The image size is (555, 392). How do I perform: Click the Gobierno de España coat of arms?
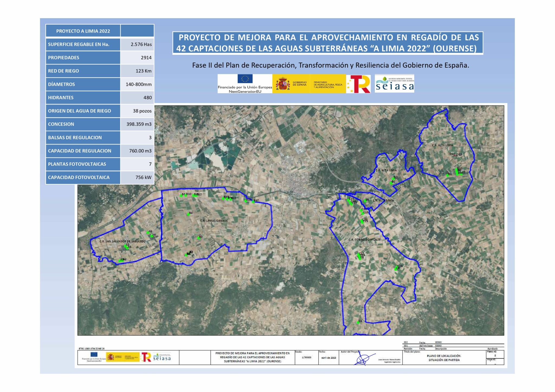point(283,84)
